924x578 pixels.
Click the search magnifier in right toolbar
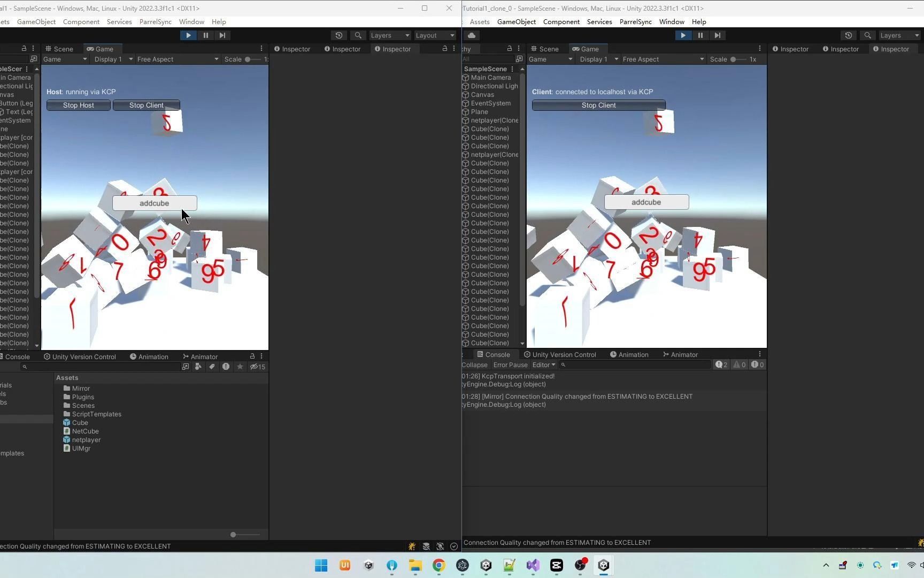867,35
